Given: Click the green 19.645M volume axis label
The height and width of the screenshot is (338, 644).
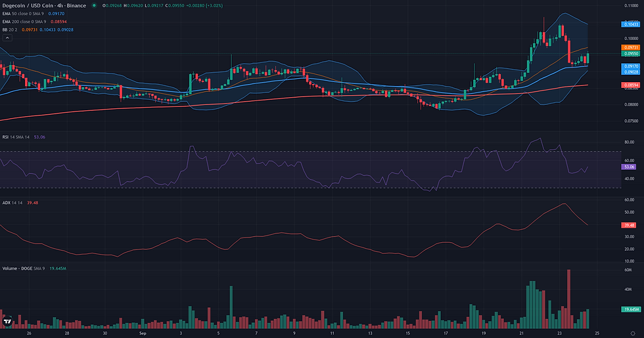Looking at the screenshot, I should pyautogui.click(x=630, y=309).
